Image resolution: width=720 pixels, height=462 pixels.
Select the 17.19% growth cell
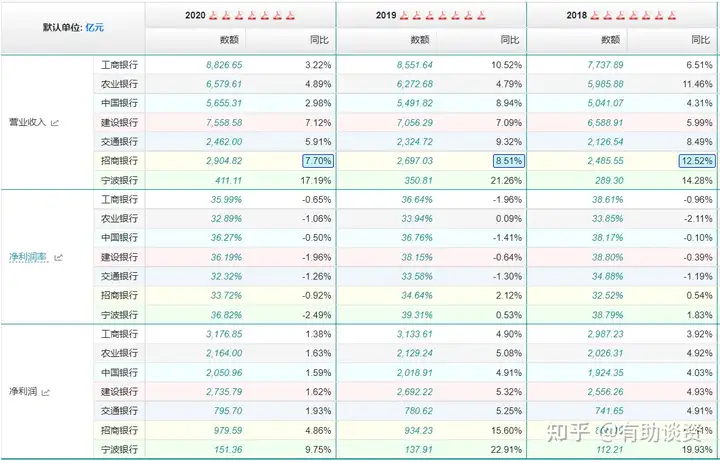(x=316, y=180)
